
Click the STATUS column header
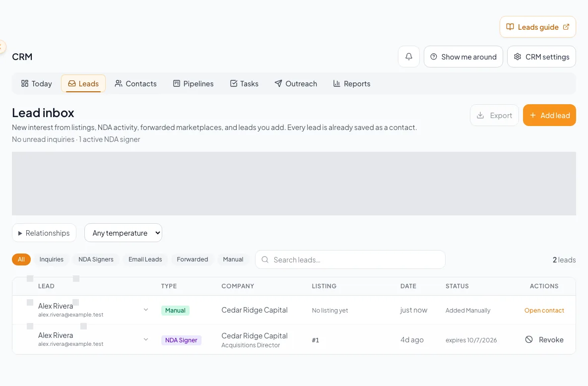pyautogui.click(x=457, y=286)
